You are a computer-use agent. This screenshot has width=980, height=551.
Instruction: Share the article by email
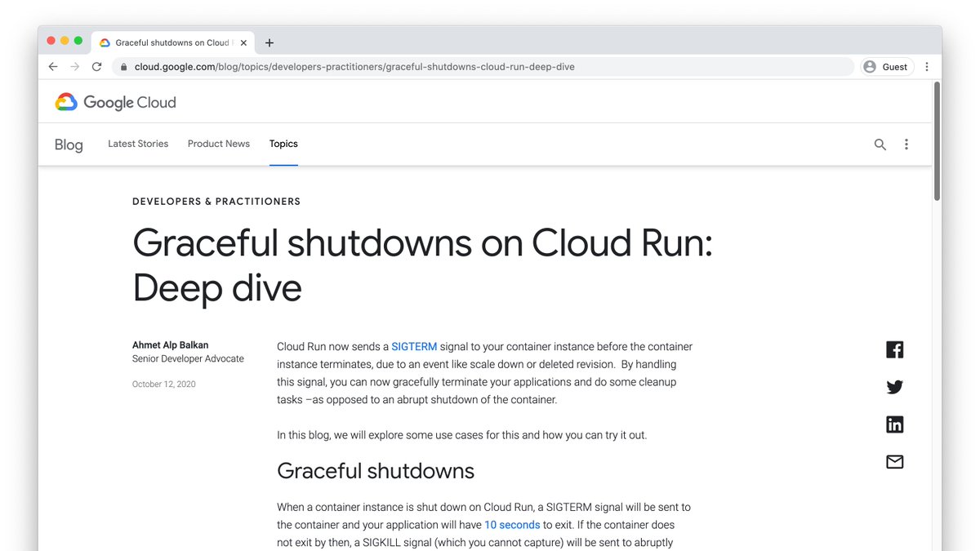click(895, 462)
